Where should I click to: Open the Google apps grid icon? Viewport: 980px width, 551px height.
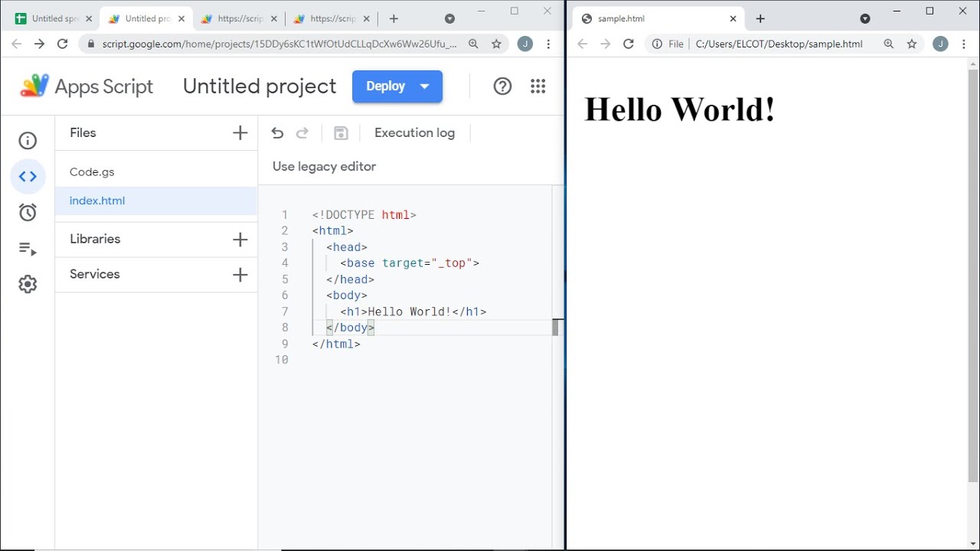[x=538, y=86]
